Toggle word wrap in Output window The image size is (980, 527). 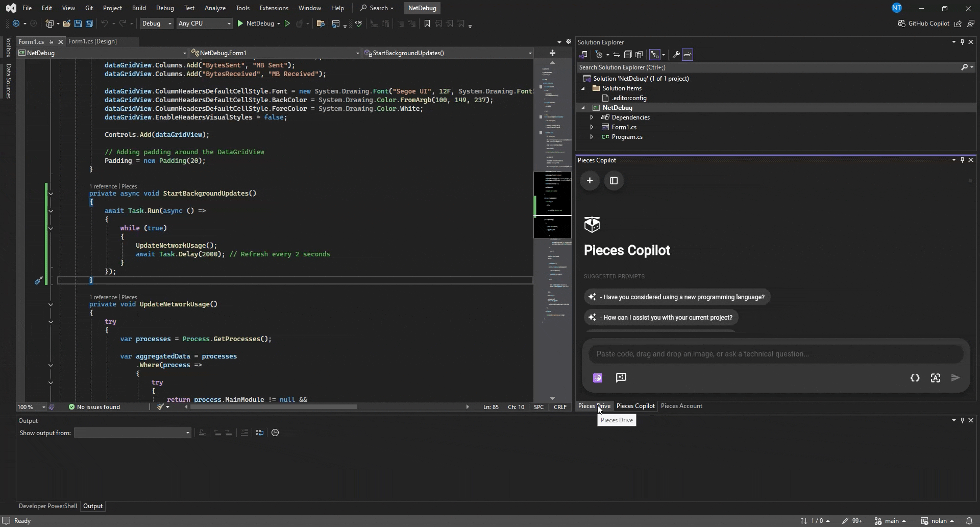(260, 433)
